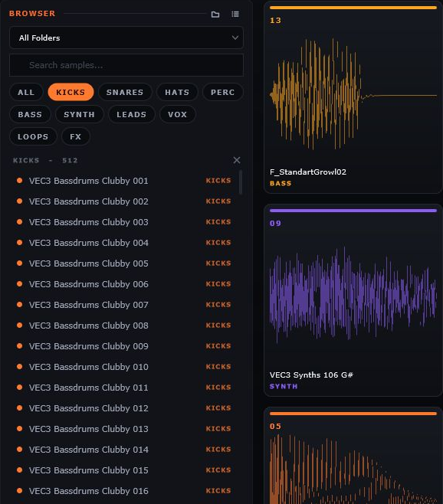Screen dimensions: 443x504
Task: Click KICKS tag on Clubby 002 row
Action: 218,201
